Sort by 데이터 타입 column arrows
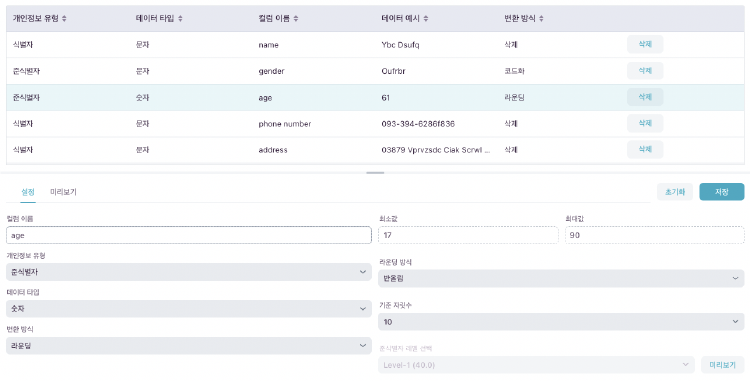751x382 pixels. coord(181,19)
